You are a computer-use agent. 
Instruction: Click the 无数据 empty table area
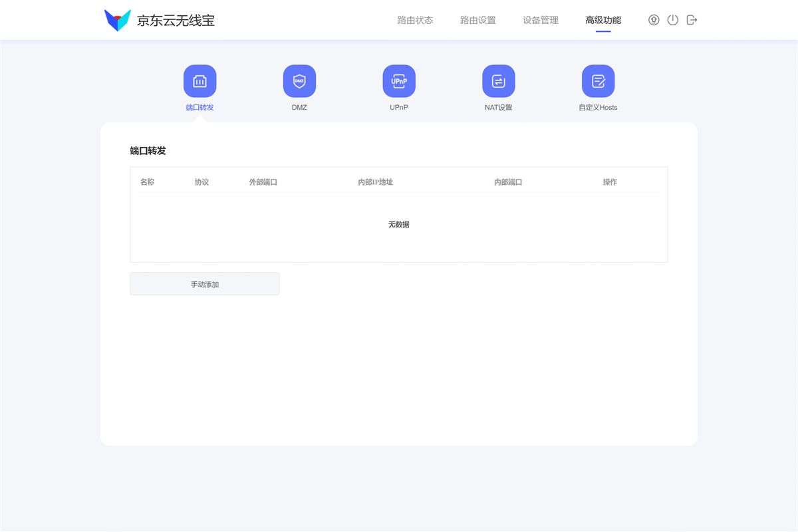point(398,224)
